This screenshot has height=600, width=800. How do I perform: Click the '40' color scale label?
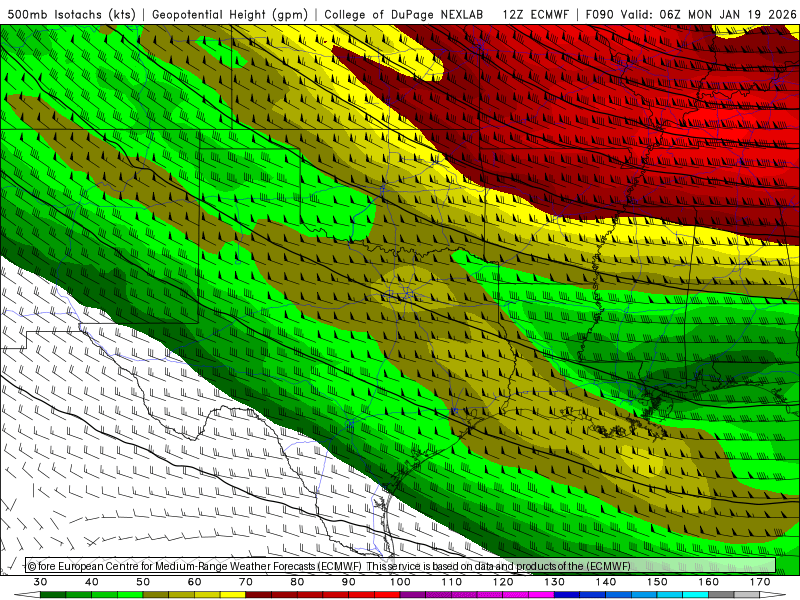click(x=91, y=582)
